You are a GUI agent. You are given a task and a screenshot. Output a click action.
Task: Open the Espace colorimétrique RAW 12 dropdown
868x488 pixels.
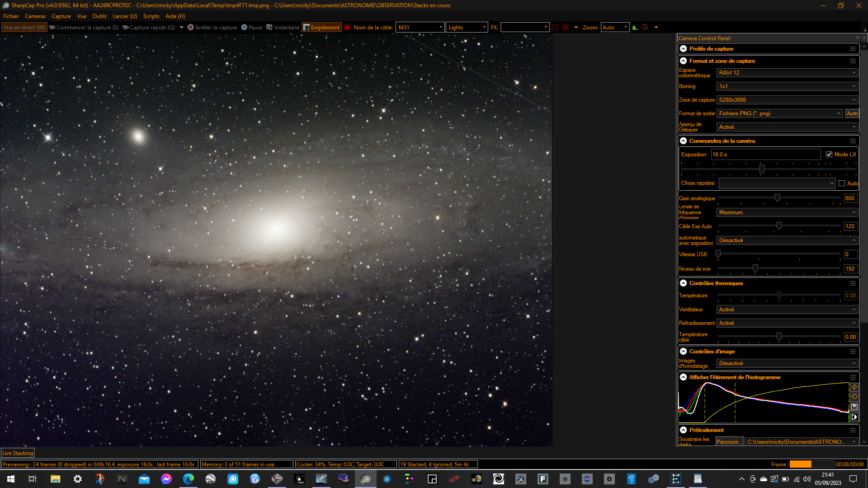click(x=787, y=73)
